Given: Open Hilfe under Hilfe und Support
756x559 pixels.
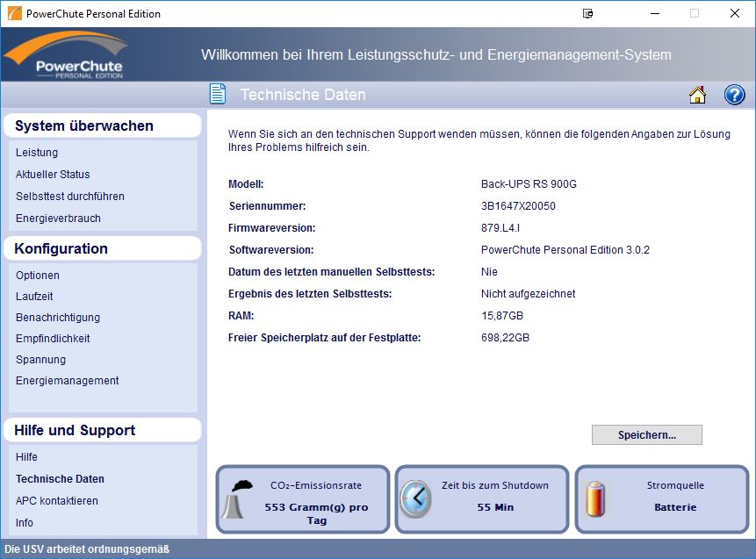Looking at the screenshot, I should pyautogui.click(x=26, y=457).
